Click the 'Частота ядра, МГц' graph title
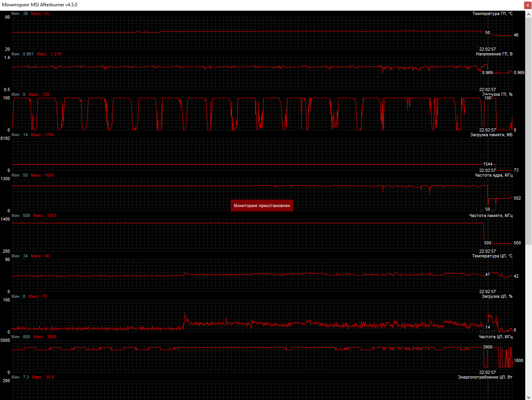 [494, 175]
